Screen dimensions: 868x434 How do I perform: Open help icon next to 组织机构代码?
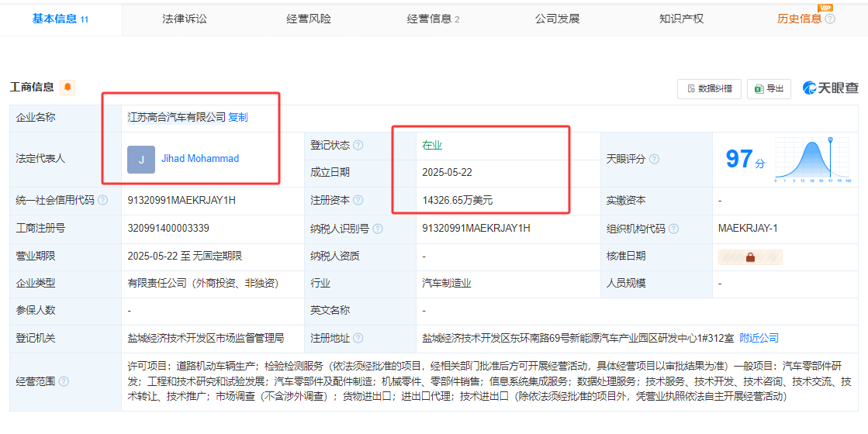[674, 229]
